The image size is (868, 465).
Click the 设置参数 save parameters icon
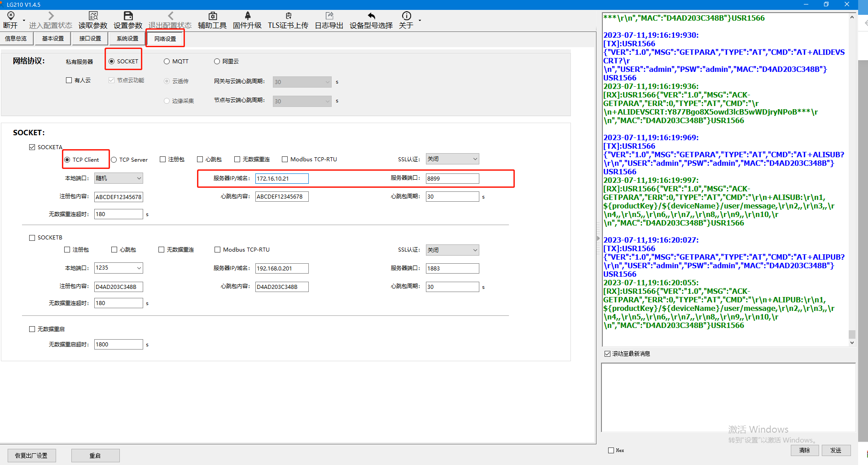(128, 16)
